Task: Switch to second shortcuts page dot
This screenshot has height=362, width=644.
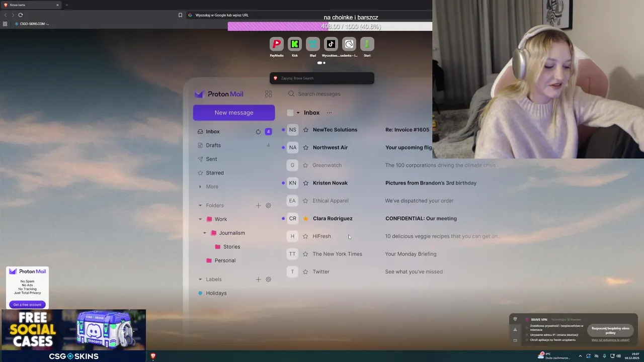Action: (x=324, y=63)
